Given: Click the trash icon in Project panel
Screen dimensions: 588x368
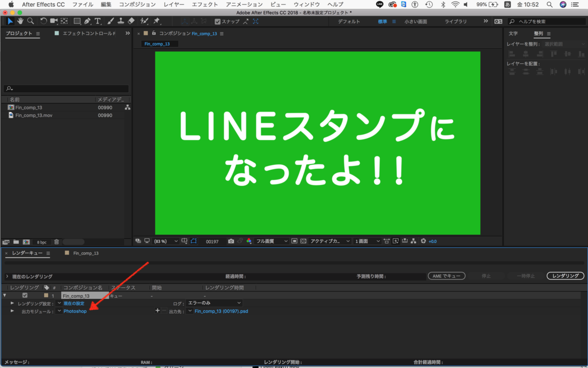Looking at the screenshot, I should [x=56, y=242].
